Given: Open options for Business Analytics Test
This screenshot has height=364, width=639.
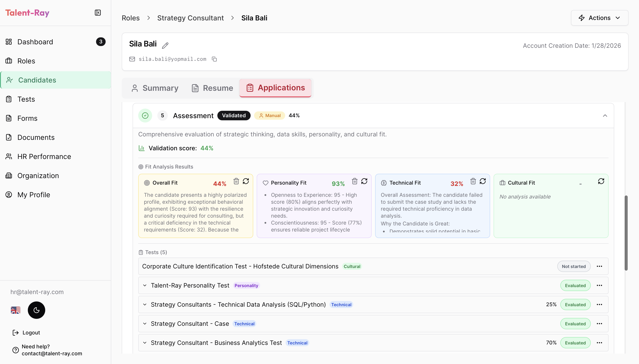Looking at the screenshot, I should click(599, 342).
